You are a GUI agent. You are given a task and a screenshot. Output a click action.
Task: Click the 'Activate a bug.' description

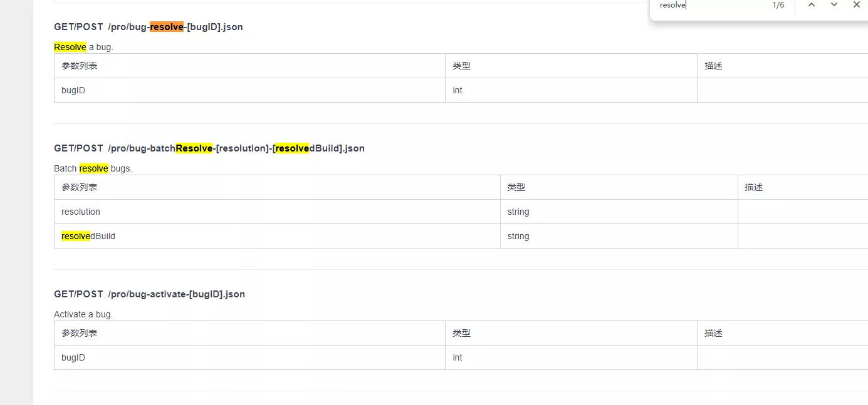tap(83, 314)
